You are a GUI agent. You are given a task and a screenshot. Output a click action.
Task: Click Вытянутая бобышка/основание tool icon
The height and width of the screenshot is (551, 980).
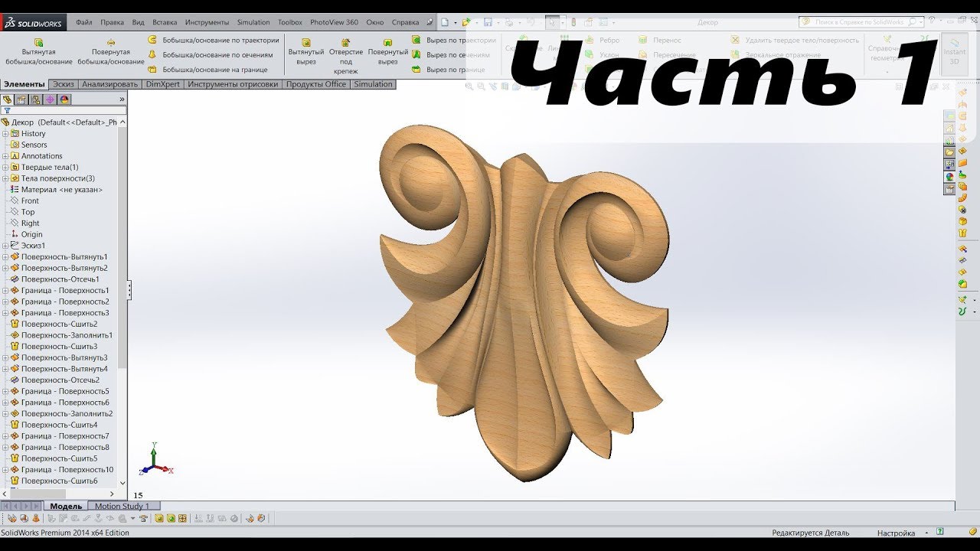(38, 42)
